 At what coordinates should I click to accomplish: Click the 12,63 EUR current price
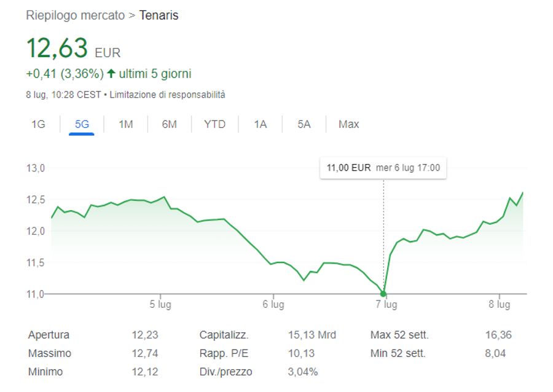coord(74,49)
